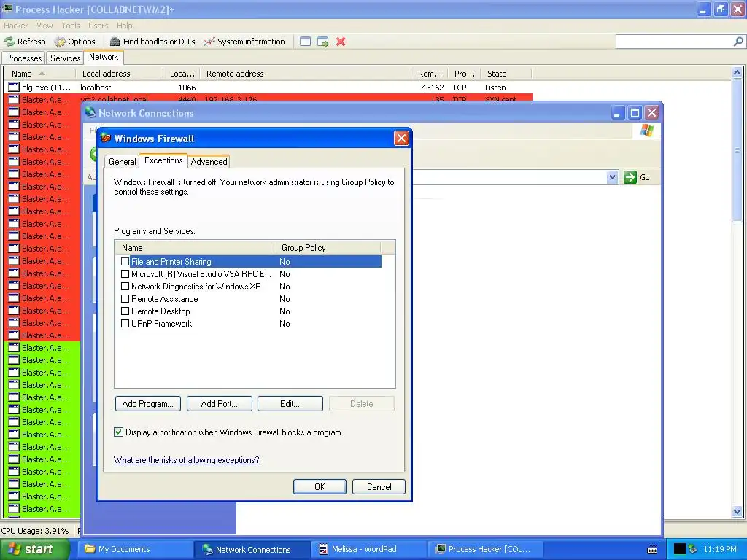
Task: Click the Go arrow icon in Network Connections
Action: [630, 177]
